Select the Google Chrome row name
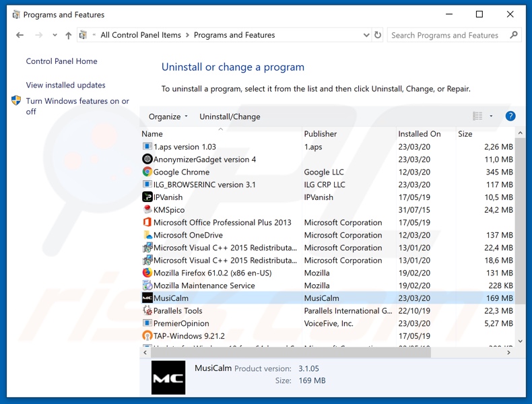Image resolution: width=532 pixels, height=404 pixels. click(182, 172)
